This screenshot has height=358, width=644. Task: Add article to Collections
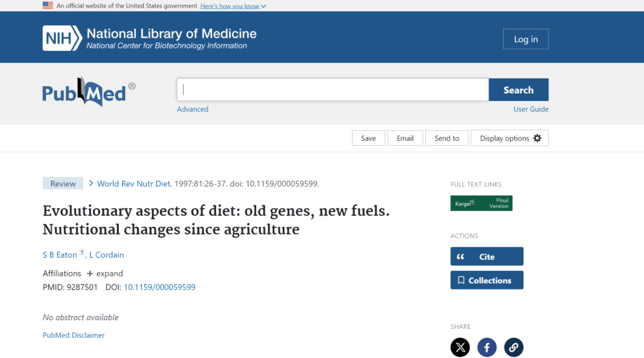(x=487, y=280)
